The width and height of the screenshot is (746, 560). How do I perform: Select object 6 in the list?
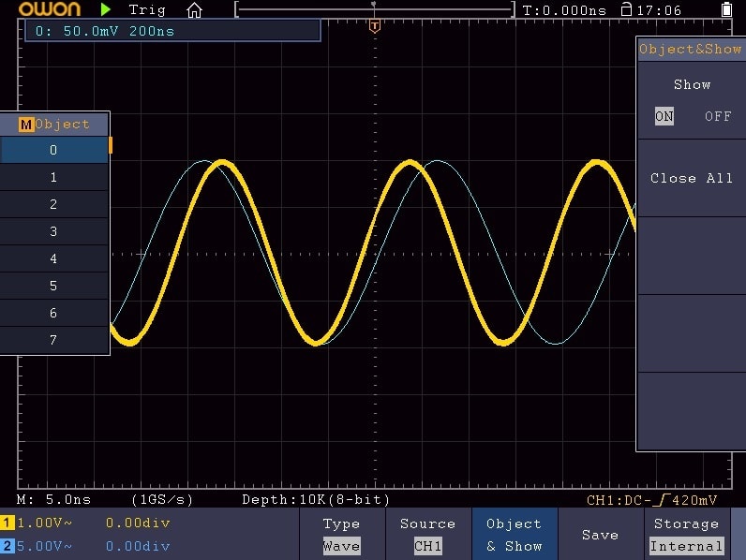(x=53, y=313)
